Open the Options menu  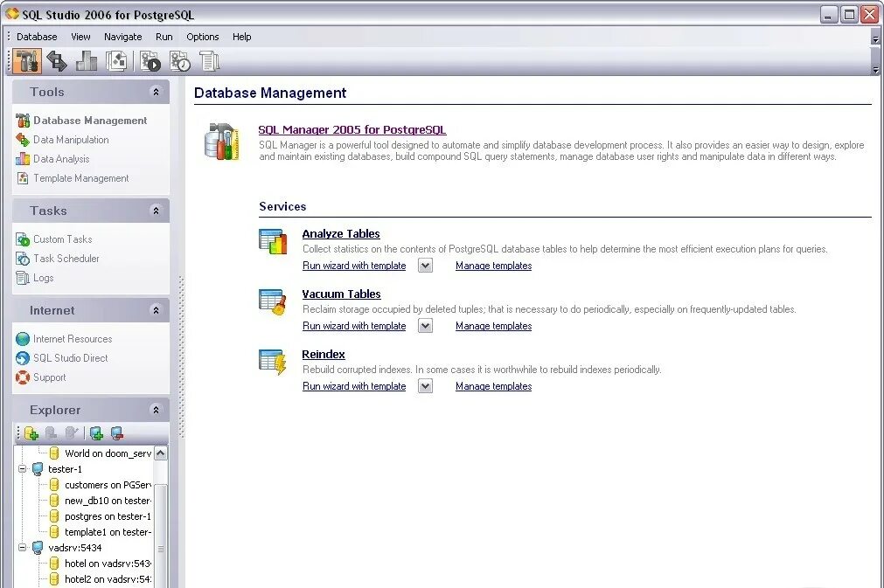(x=202, y=37)
